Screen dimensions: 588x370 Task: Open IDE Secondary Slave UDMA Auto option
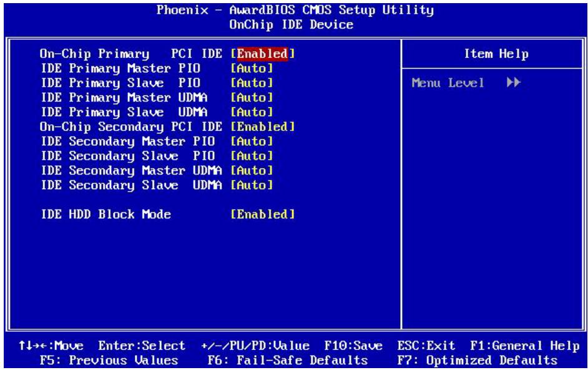coord(252,185)
